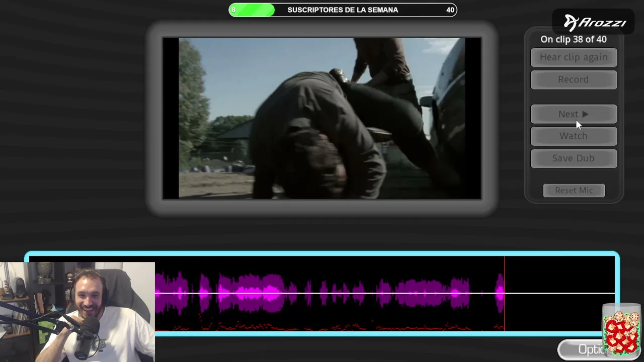
Task: Click the 'On clip 38 of 40' text
Action: pos(574,39)
